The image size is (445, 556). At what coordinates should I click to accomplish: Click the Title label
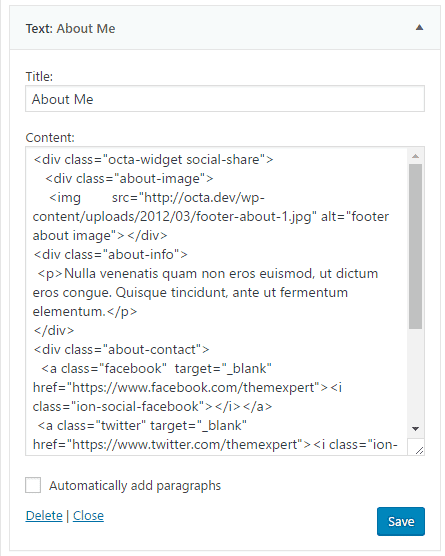(x=39, y=76)
